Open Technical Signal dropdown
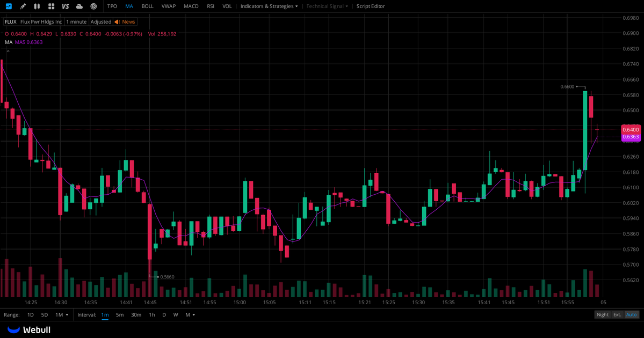This screenshot has width=644, height=338. [x=327, y=6]
